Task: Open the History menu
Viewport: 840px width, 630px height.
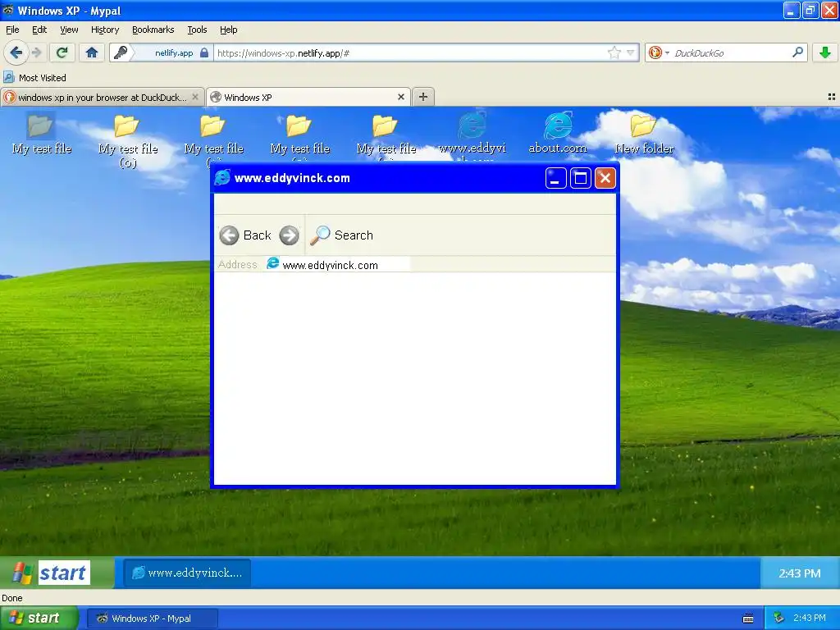Action: coord(105,30)
